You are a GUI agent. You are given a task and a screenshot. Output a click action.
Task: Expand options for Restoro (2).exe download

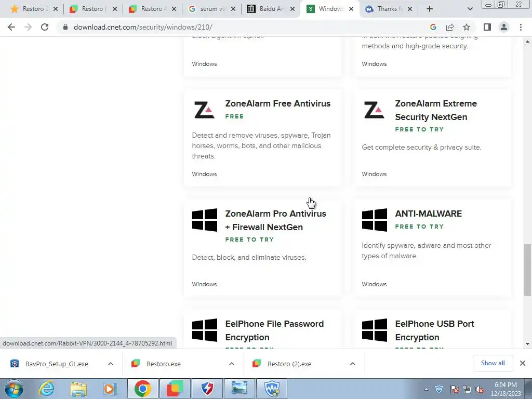(x=353, y=364)
